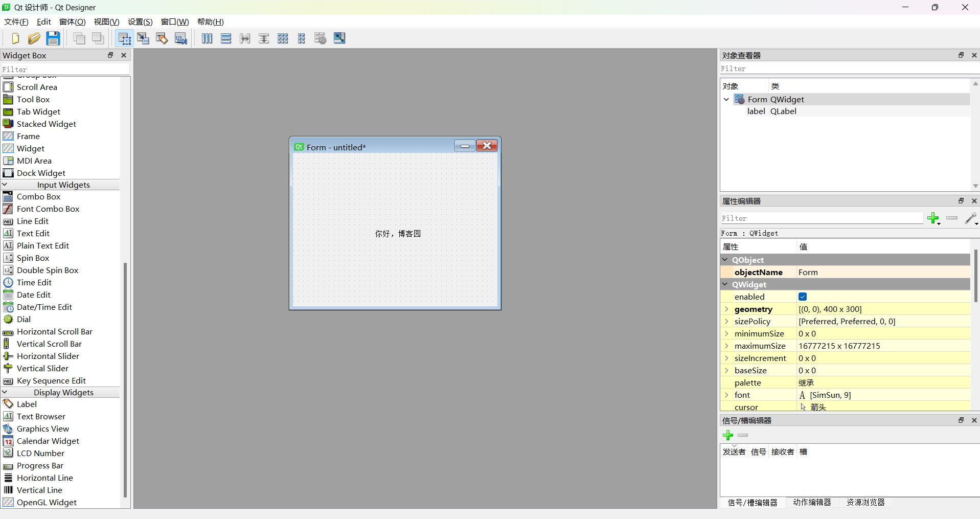Float the Object Inspector panel
The height and width of the screenshot is (519, 980).
click(x=961, y=55)
